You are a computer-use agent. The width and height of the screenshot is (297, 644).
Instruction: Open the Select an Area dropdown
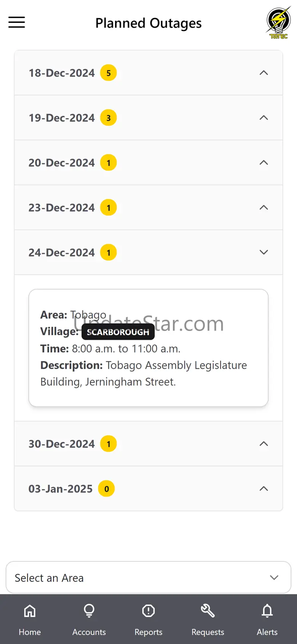148,577
